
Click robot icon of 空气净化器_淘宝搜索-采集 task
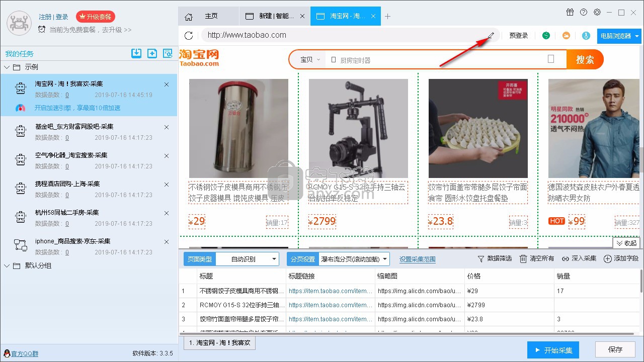[20, 160]
